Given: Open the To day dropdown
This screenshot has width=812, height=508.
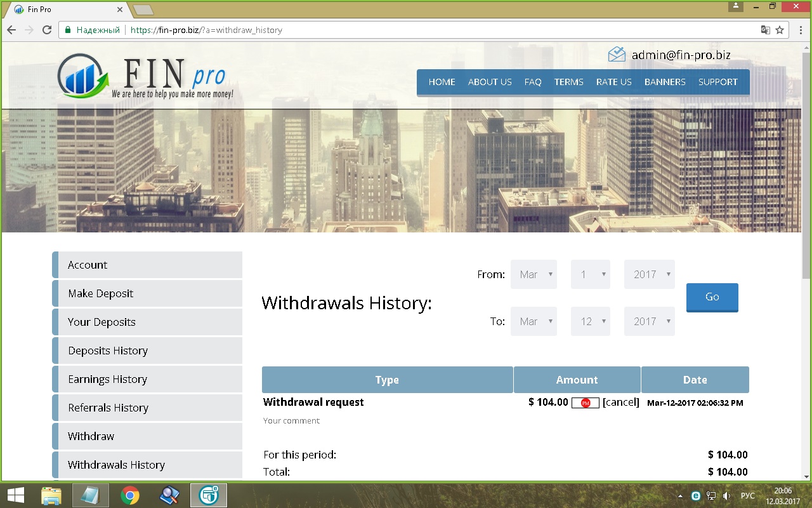Looking at the screenshot, I should [x=591, y=321].
